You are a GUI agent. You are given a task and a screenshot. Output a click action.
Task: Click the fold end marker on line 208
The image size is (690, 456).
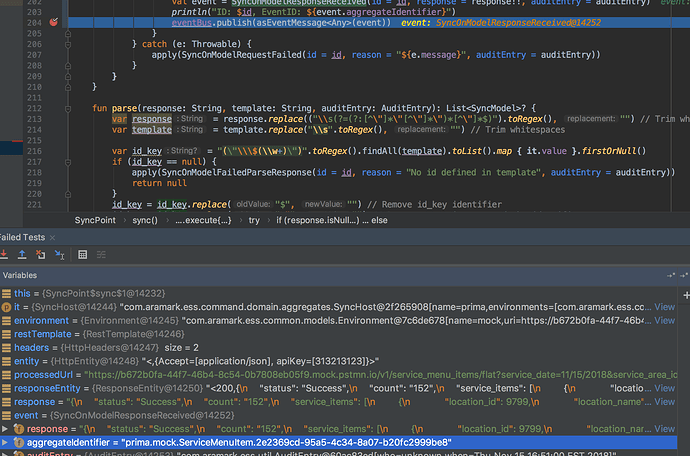tap(68, 66)
